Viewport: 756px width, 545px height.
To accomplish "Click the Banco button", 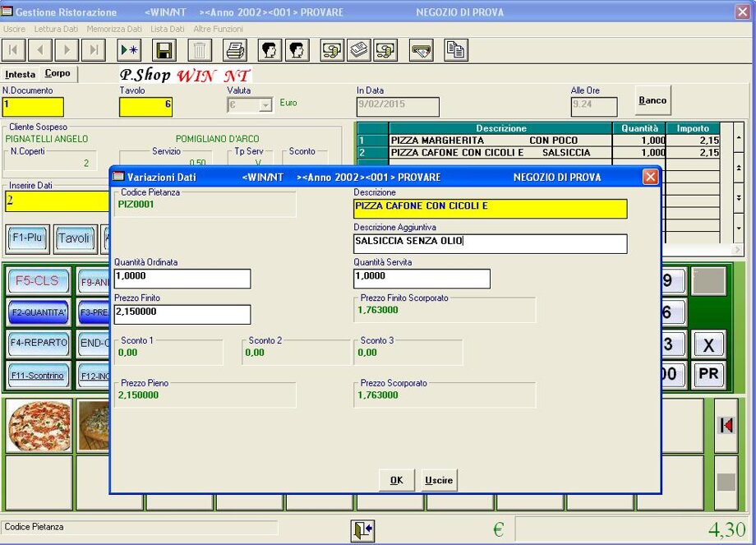I will pyautogui.click(x=652, y=100).
